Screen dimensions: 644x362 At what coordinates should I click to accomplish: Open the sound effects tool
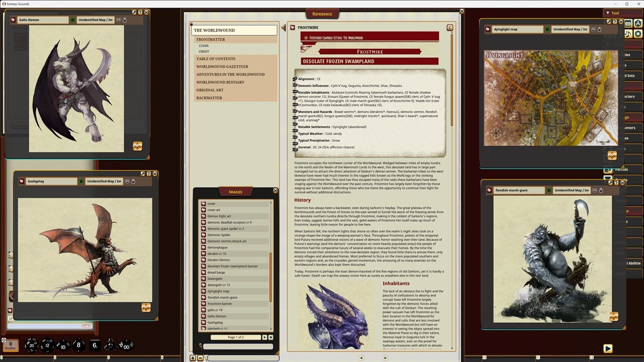click(627, 34)
